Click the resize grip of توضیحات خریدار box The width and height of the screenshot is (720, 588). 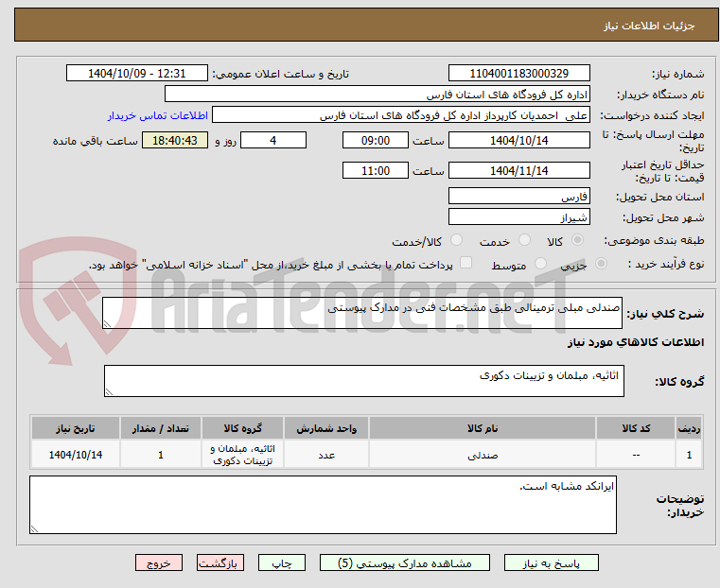click(x=34, y=528)
